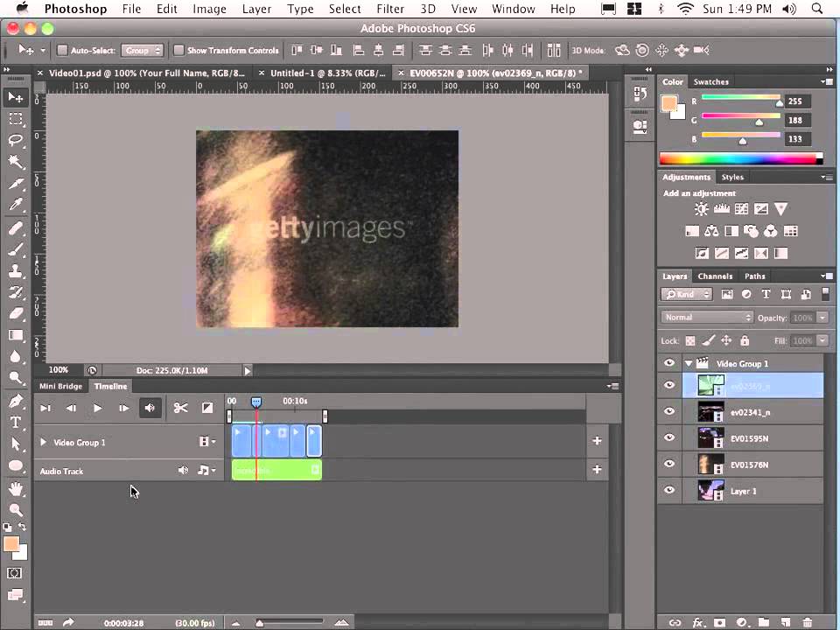The width and height of the screenshot is (840, 630).
Task: Hide the EV01595N layer
Action: tap(669, 437)
